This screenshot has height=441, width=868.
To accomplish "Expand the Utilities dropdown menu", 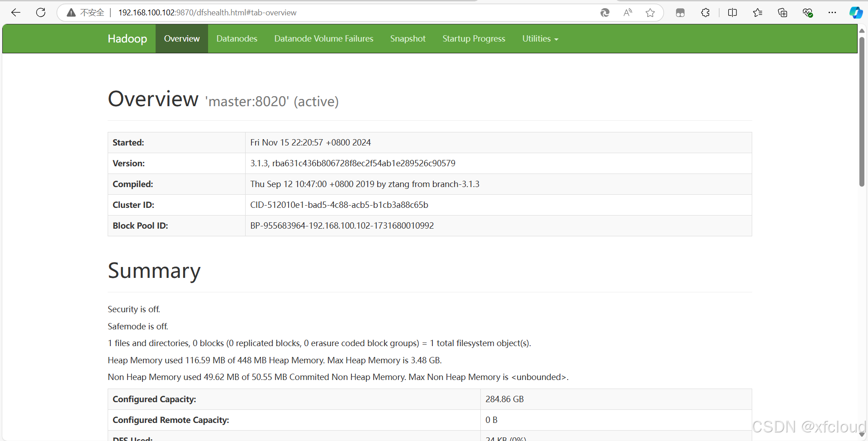I will tap(541, 39).
